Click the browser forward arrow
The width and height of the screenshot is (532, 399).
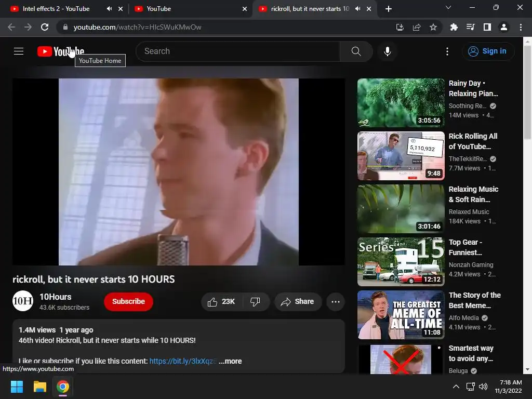tap(28, 27)
